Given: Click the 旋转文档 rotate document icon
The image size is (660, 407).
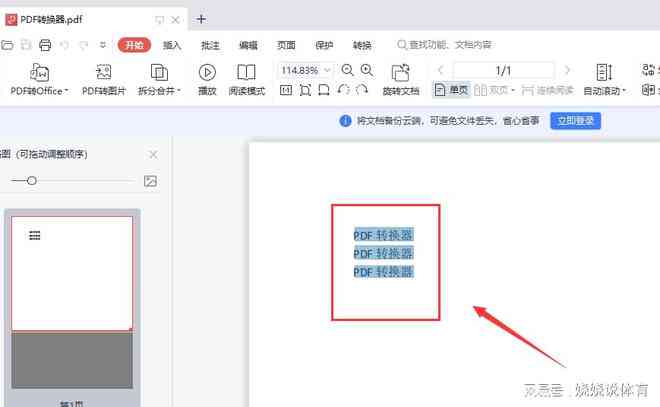Looking at the screenshot, I should pyautogui.click(x=401, y=73).
